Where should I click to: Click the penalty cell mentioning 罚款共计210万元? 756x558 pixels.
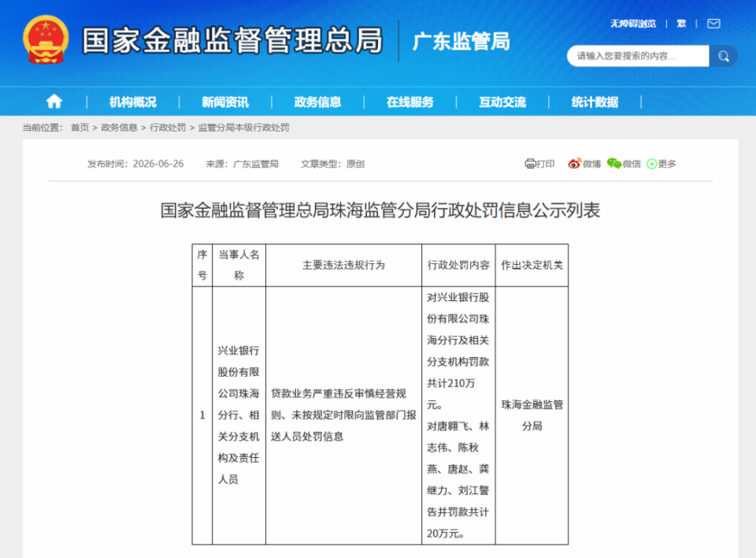(x=458, y=415)
